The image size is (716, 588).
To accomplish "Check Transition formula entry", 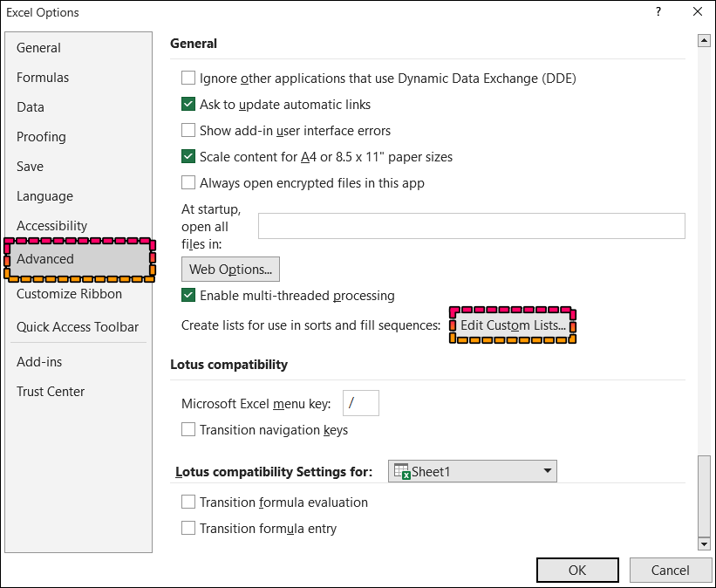I will (188, 528).
